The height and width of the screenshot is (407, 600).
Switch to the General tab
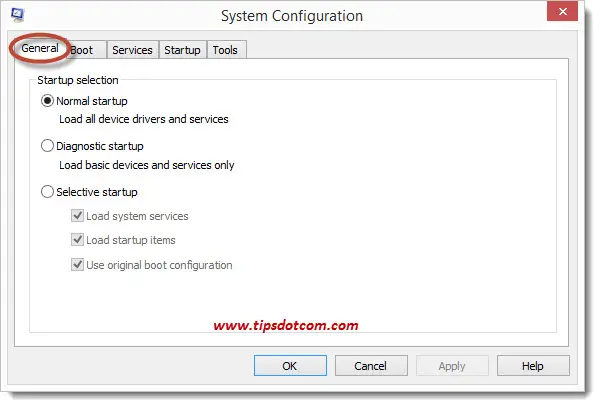40,48
